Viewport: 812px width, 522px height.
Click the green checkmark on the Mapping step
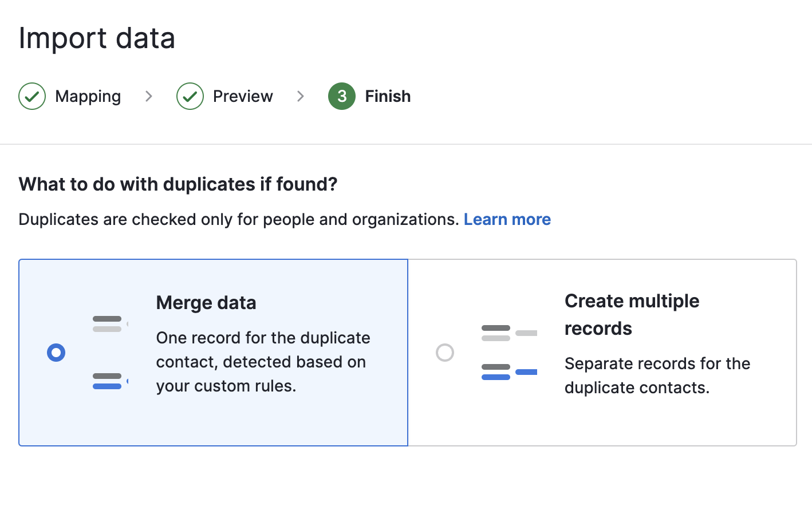click(x=32, y=96)
